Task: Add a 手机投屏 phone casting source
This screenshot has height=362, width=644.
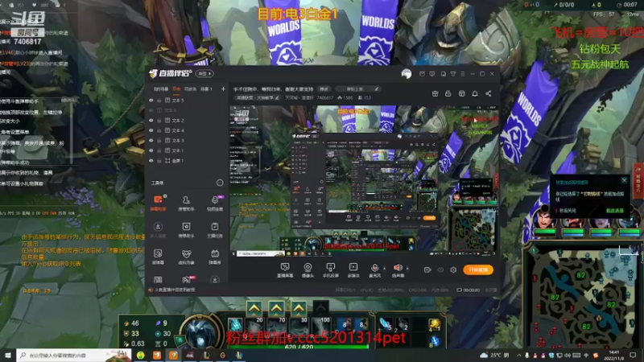Action: click(x=330, y=270)
